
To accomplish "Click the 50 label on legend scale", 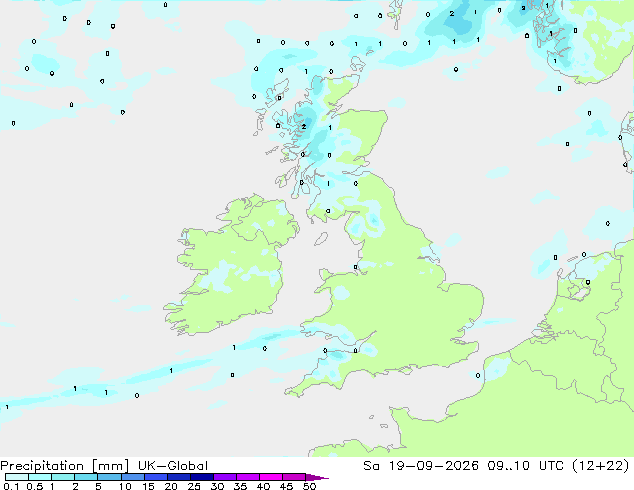I will [309, 486].
